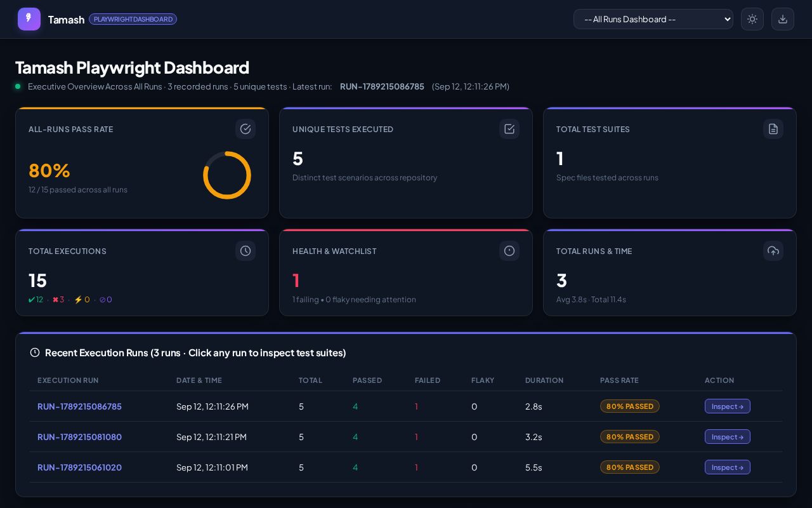This screenshot has height=508, width=812.
Task: Click the 'Sep 12, 12:11:21 PM' date cell
Action: [211, 437]
